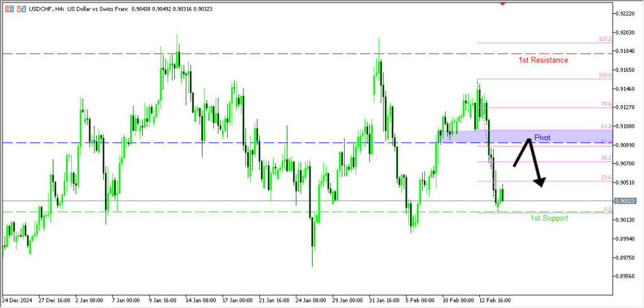644x308 pixels.
Task: Click the '1st Resistance' red label
Action: click(x=543, y=60)
